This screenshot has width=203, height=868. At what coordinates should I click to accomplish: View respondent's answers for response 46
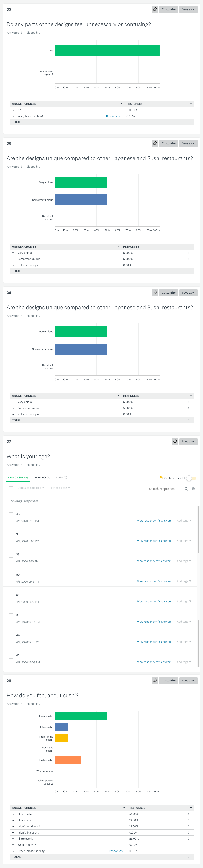pyautogui.click(x=154, y=521)
